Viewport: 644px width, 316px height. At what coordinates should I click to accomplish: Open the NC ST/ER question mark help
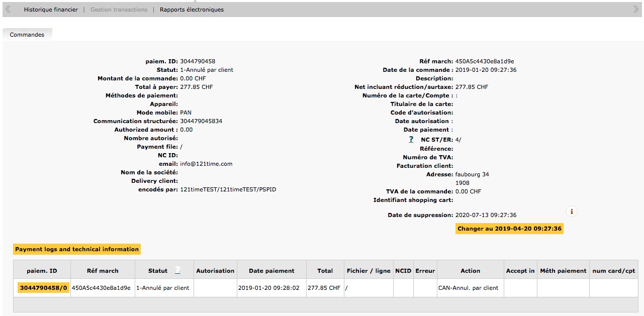[411, 140]
